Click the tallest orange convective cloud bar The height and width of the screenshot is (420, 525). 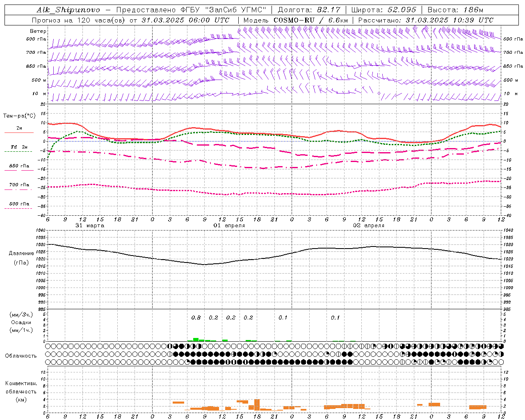pos(257,405)
